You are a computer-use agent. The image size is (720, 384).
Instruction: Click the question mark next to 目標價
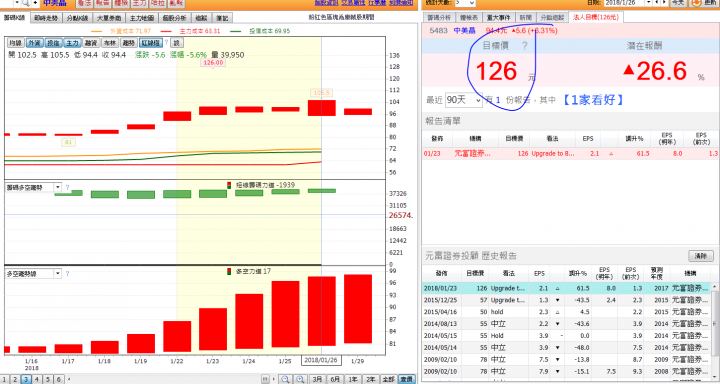point(524,45)
